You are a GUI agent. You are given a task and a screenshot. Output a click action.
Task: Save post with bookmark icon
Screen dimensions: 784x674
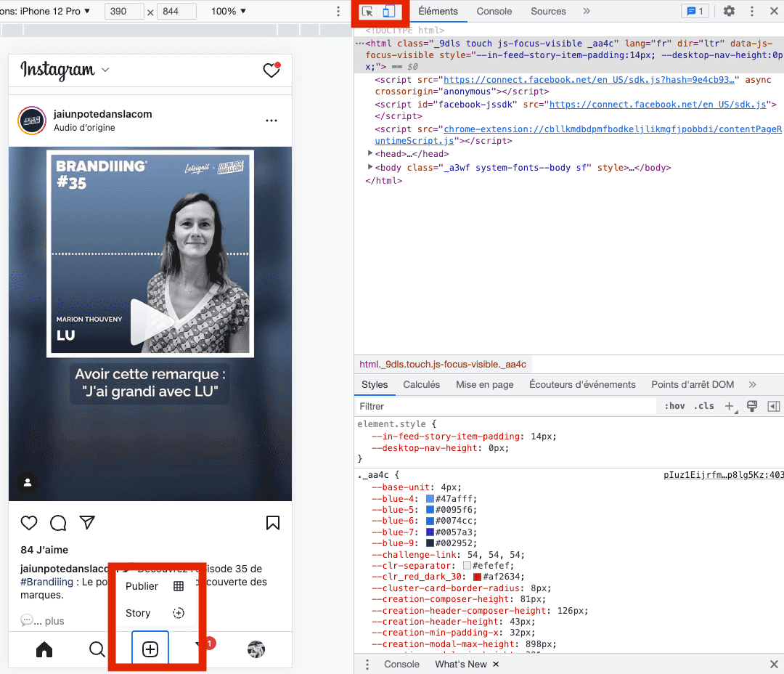[x=272, y=523]
